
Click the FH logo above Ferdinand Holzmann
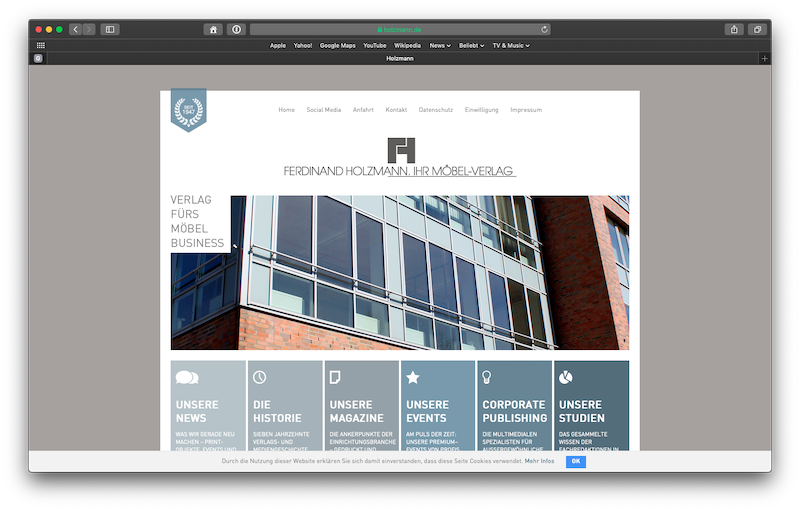click(401, 150)
